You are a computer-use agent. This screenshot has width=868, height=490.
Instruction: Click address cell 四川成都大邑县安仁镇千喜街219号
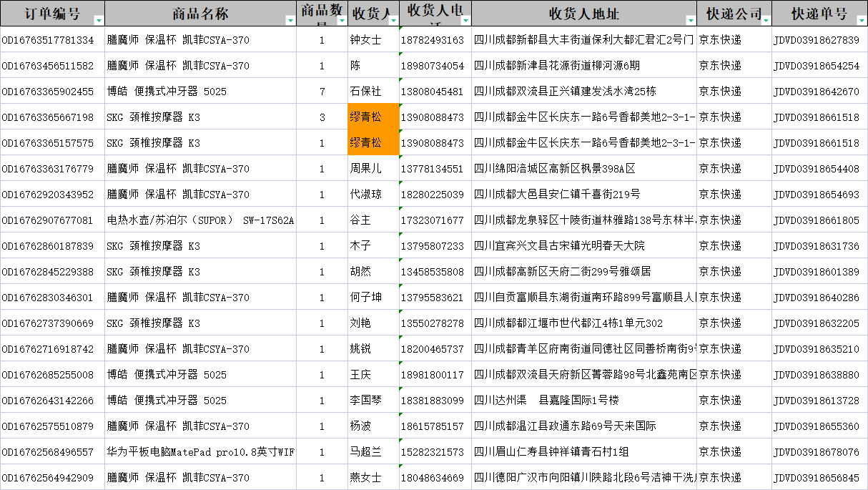pyautogui.click(x=584, y=194)
